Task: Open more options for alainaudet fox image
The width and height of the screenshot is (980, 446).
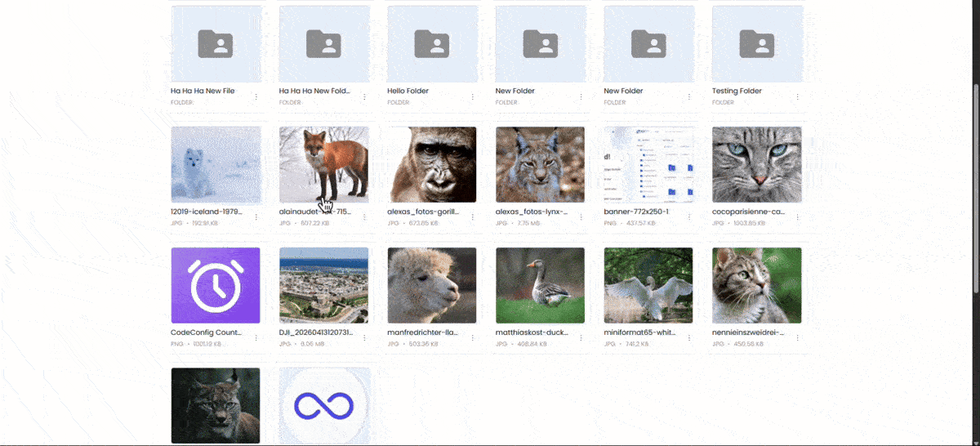Action: [364, 217]
